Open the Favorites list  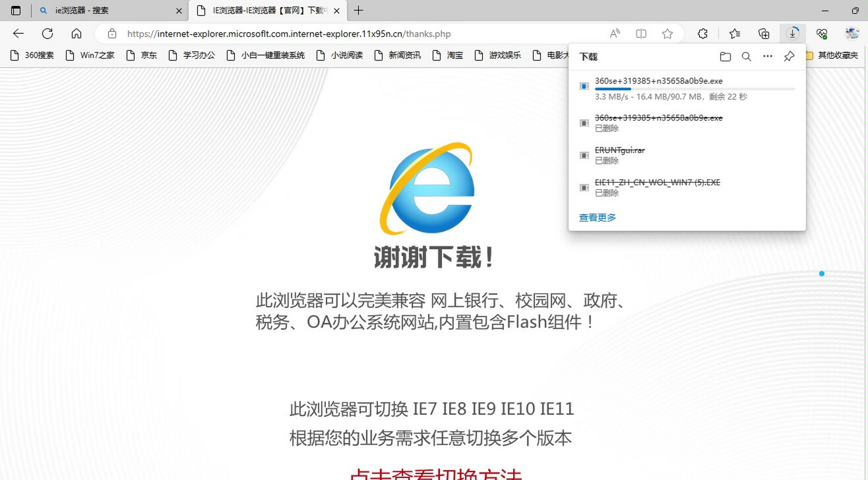click(734, 34)
